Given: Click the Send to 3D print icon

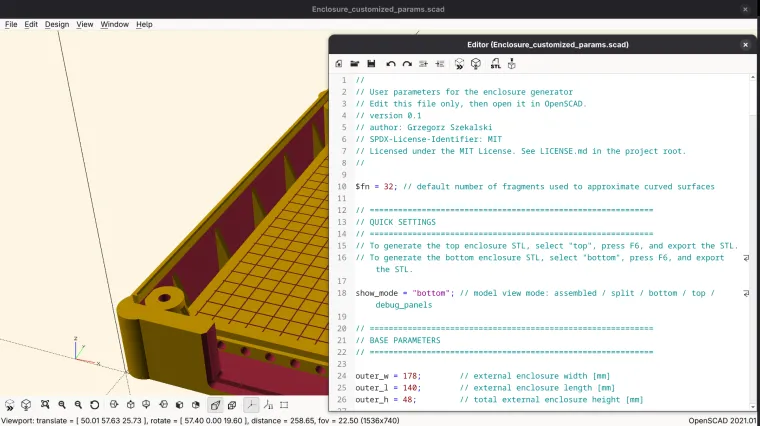Looking at the screenshot, I should pyautogui.click(x=512, y=64).
